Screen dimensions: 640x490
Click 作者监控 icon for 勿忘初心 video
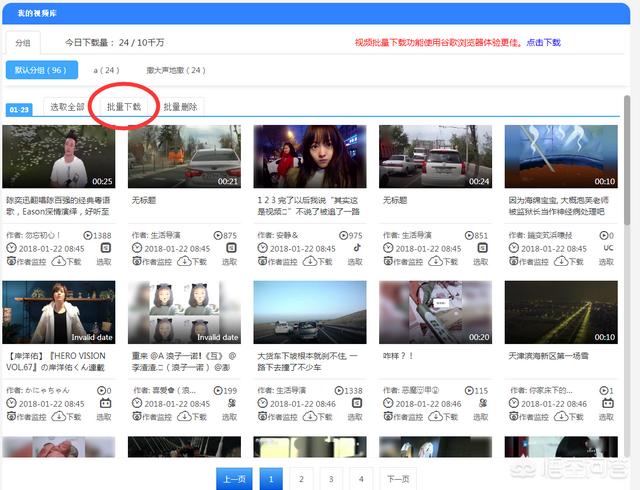(x=11, y=261)
